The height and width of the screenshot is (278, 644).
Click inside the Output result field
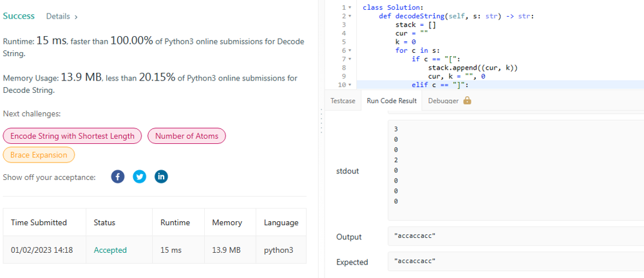pyautogui.click(x=515, y=237)
